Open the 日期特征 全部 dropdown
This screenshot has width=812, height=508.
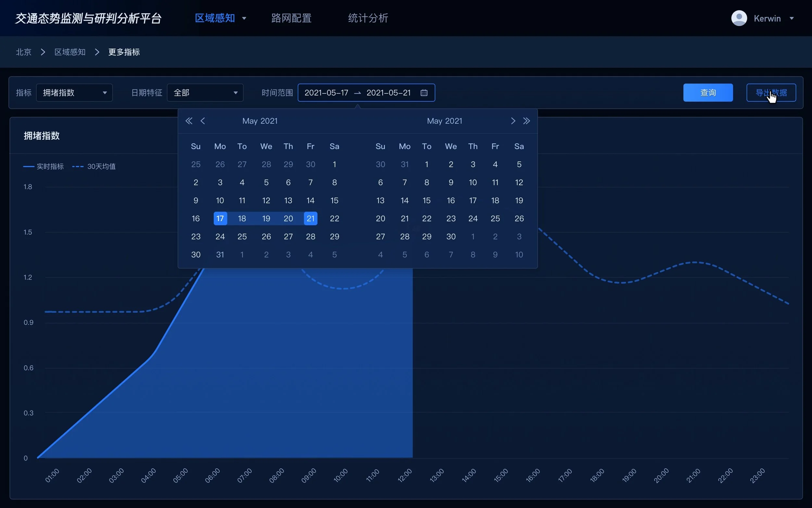pos(205,93)
